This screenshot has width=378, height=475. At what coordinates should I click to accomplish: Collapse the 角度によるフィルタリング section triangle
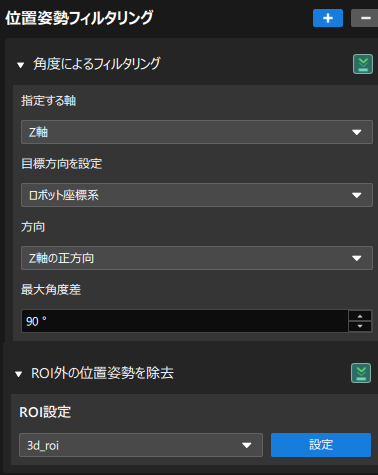coord(21,65)
